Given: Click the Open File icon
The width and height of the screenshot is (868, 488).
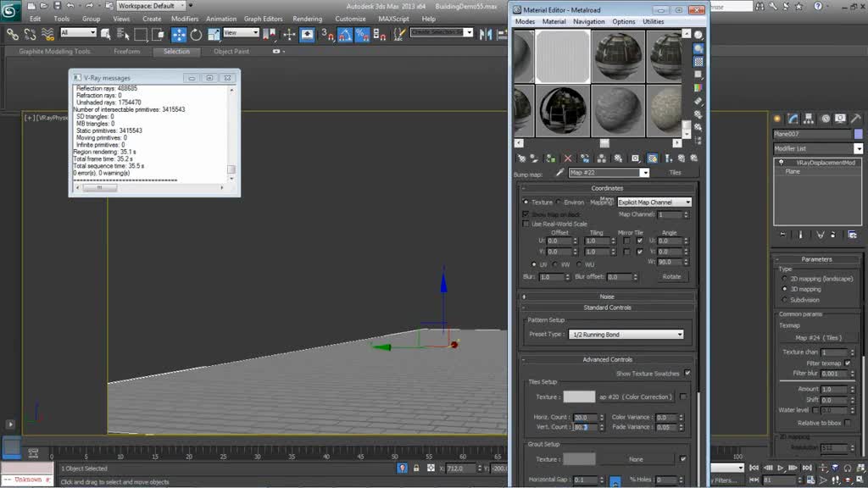Looking at the screenshot, I should coord(44,6).
